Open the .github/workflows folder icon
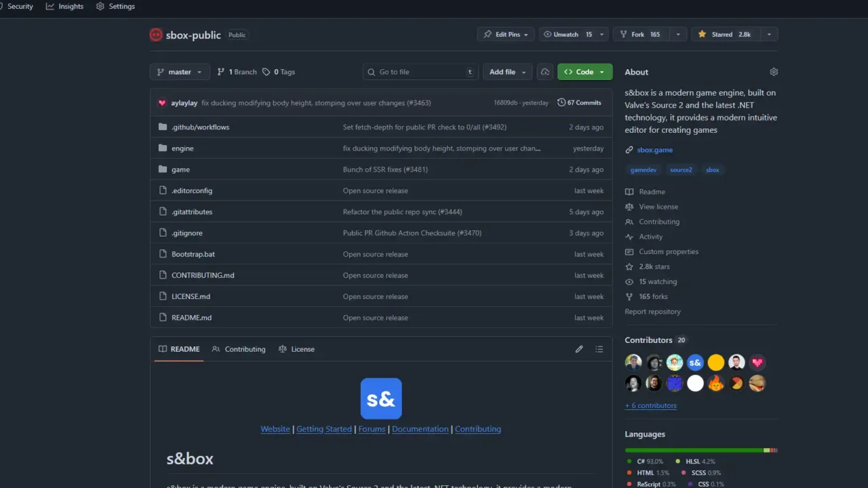Viewport: 868px width, 488px height. (162, 127)
